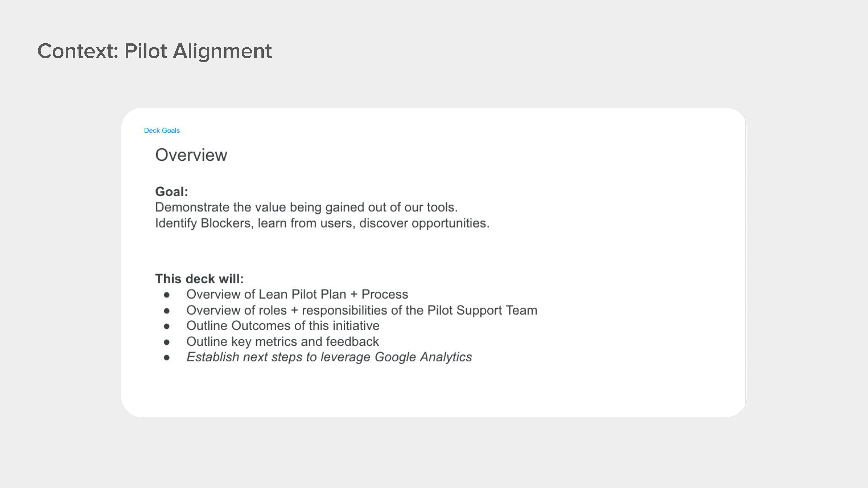868x488 pixels.
Task: Click bullet dot beside Outline key metrics
Action: pyautogui.click(x=166, y=342)
